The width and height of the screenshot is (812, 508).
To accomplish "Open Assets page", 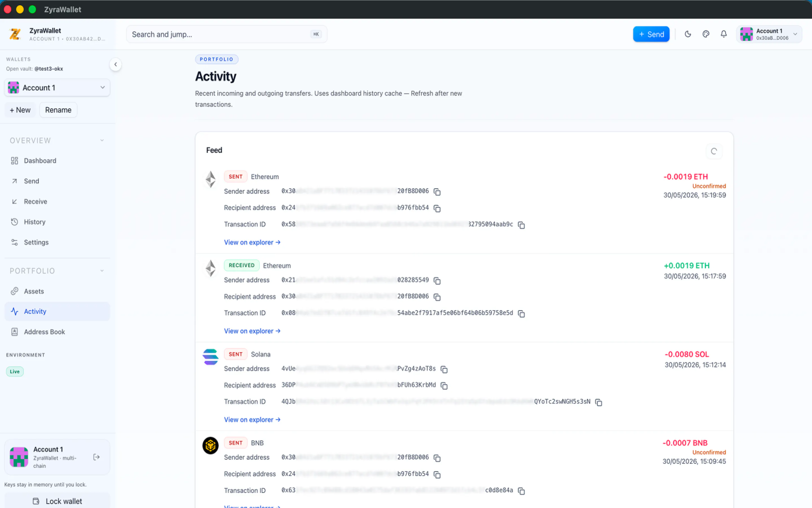I will (57, 291).
